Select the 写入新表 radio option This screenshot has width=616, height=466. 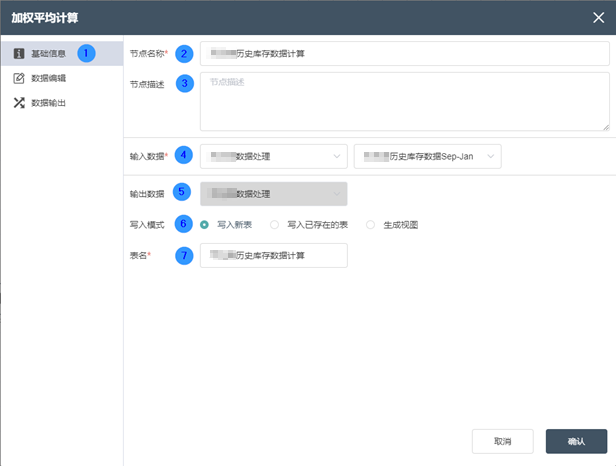(205, 225)
